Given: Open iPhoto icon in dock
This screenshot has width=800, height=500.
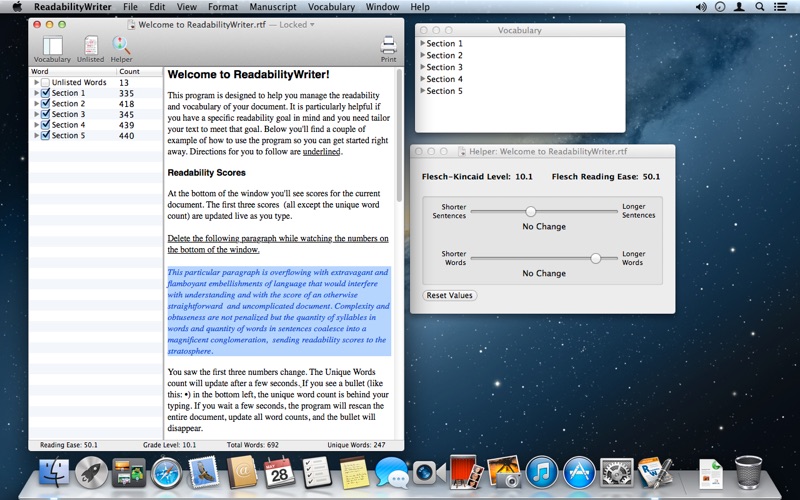Looking at the screenshot, I should point(504,472).
